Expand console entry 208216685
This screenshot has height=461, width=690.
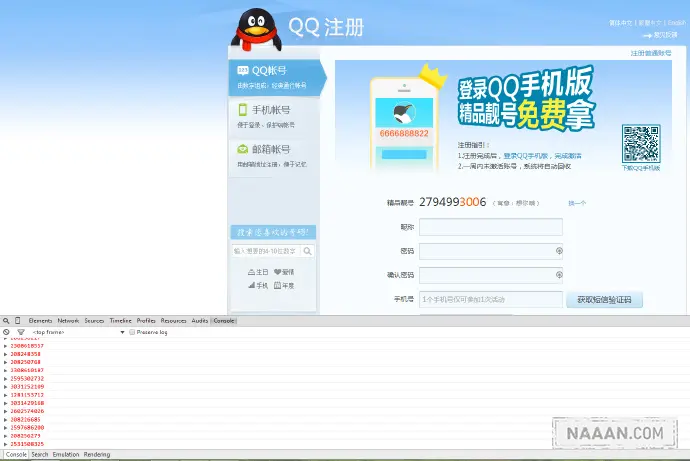(x=5, y=420)
